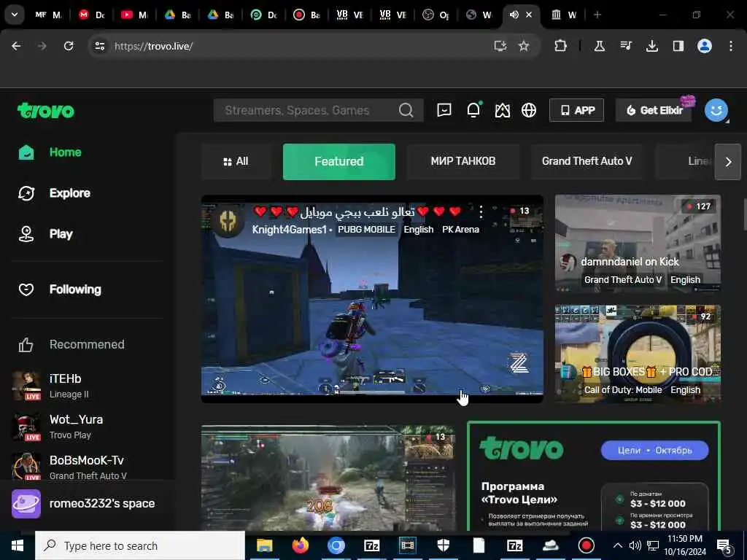Click the taskbar volume speaker icon
The height and width of the screenshot is (560, 747).
(x=635, y=545)
